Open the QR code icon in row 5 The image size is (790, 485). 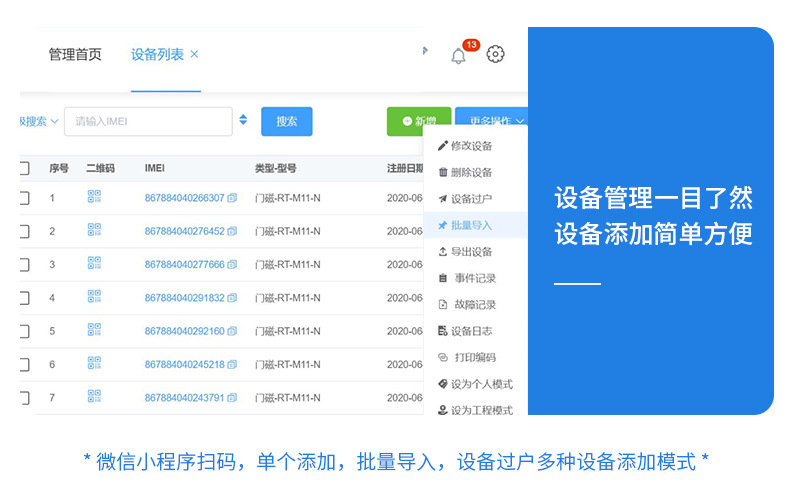point(94,329)
